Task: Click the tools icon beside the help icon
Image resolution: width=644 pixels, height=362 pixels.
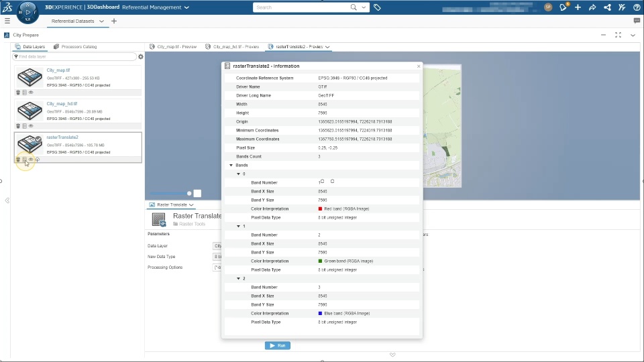Action: pyautogui.click(x=622, y=7)
